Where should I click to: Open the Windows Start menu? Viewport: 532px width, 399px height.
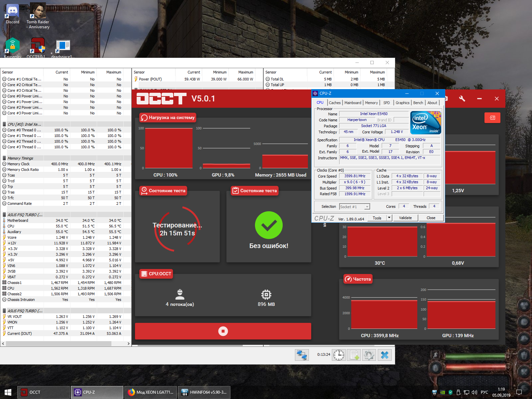[8, 392]
